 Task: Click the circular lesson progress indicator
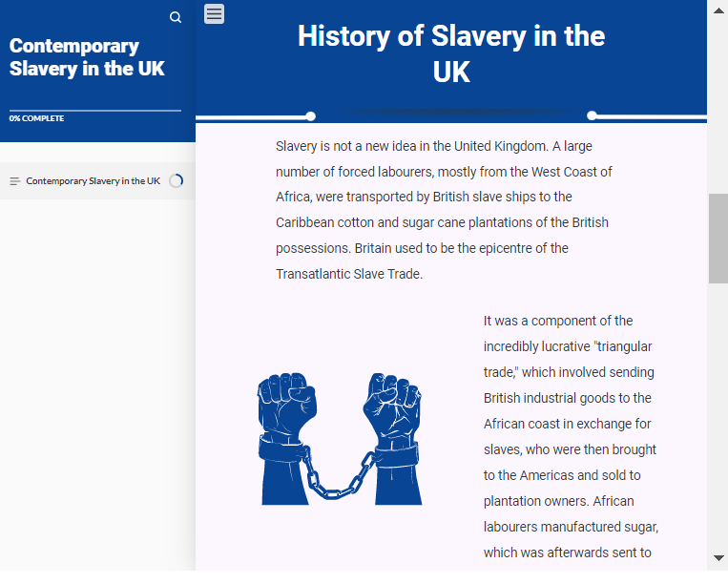pyautogui.click(x=176, y=180)
